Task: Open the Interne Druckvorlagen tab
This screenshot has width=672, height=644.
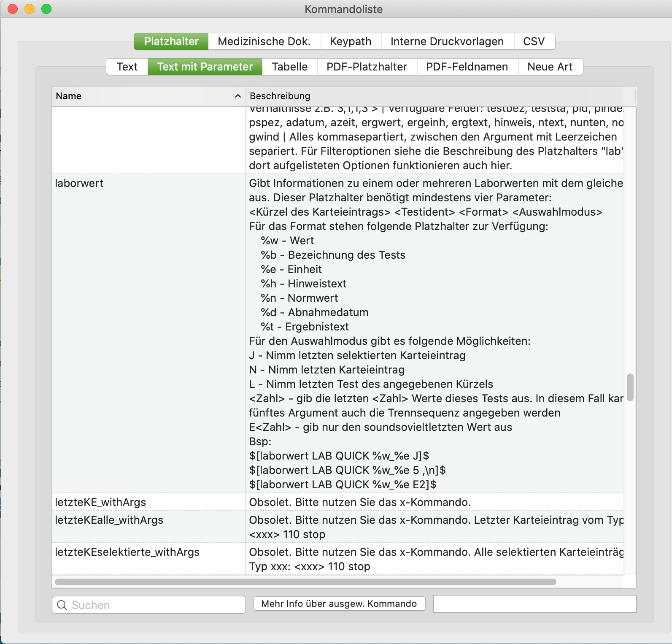Action: [447, 41]
